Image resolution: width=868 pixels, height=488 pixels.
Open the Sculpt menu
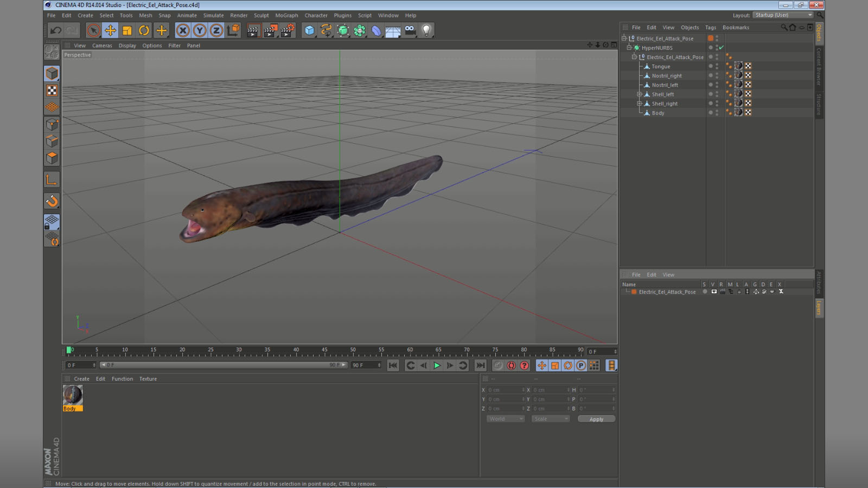tap(261, 15)
